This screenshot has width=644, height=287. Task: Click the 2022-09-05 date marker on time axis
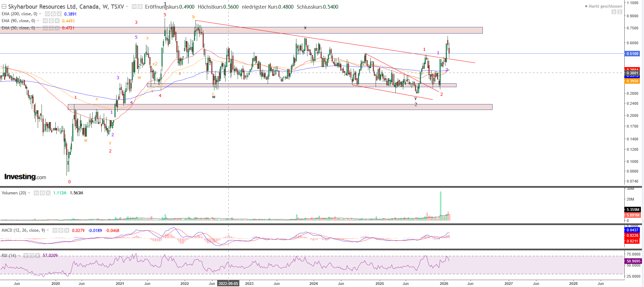(x=228, y=284)
